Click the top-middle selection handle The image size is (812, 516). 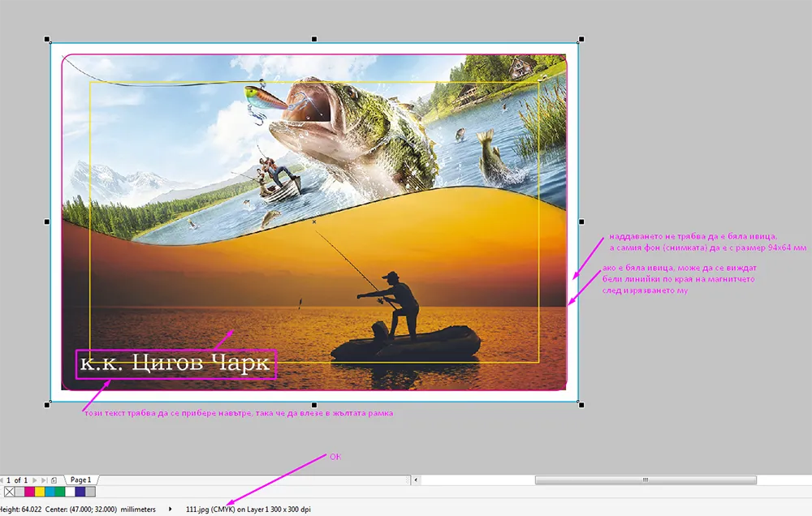pos(314,39)
